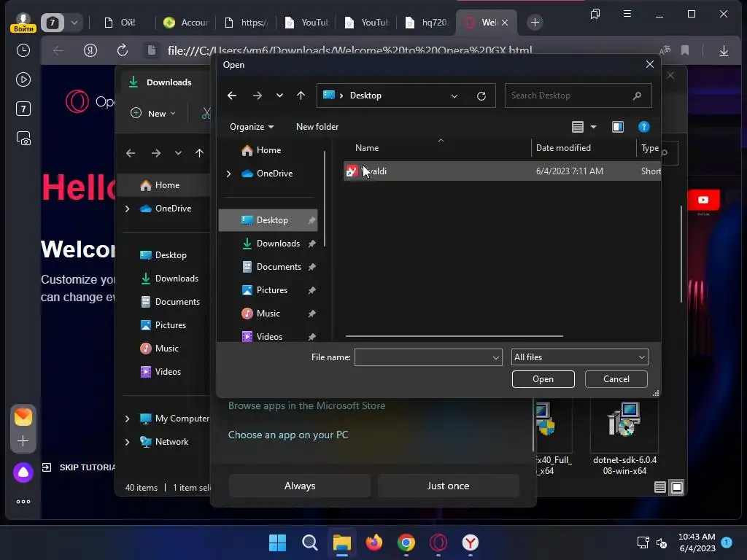The image size is (747, 560).
Task: Select dotnet-sdk-6.0.408-win-x64 file
Action: (x=624, y=438)
